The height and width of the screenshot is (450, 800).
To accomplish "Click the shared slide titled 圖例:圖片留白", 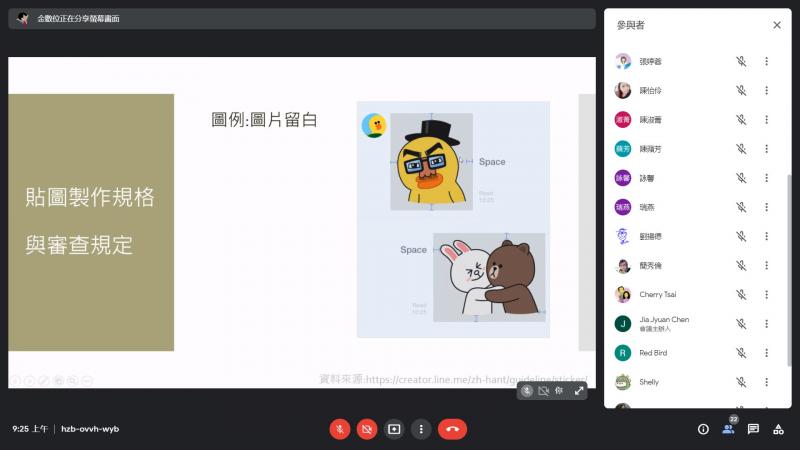I will (x=302, y=222).
